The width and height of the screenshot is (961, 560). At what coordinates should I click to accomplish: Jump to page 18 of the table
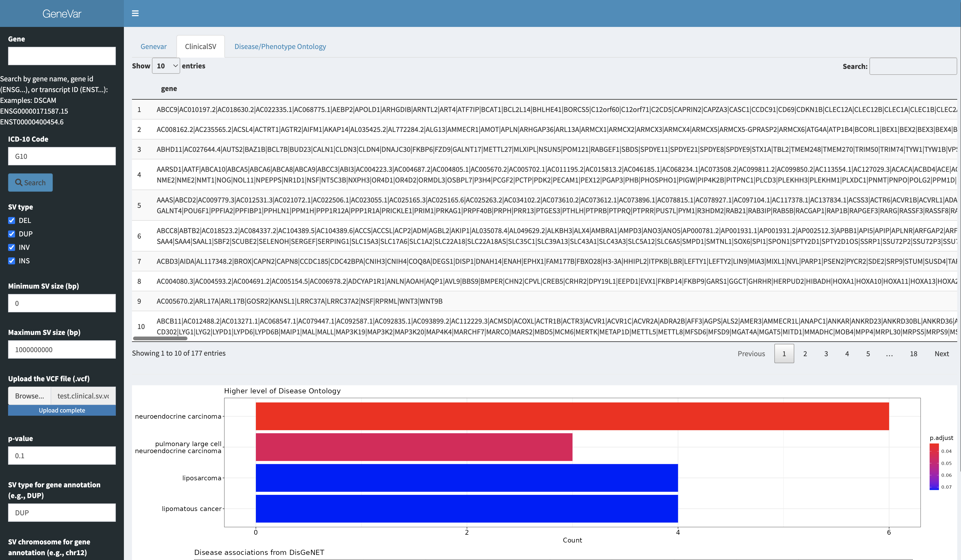(913, 354)
